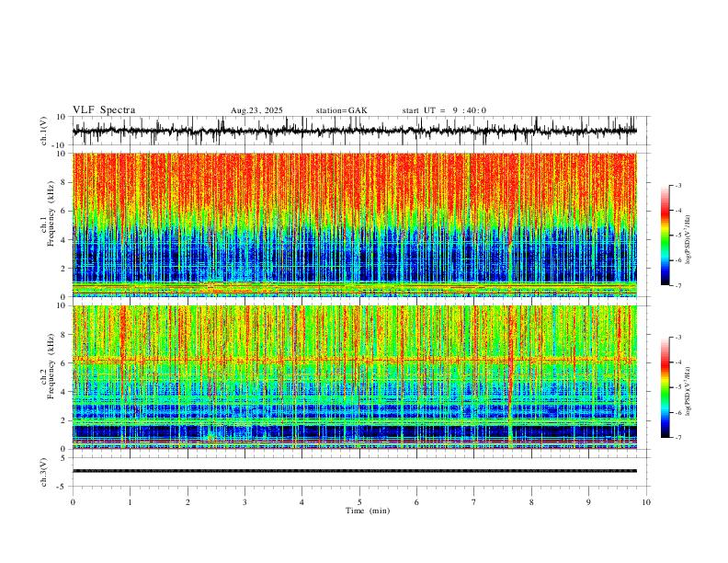Click the "ch.3(V)" axis label
The width and height of the screenshot is (728, 563).
tap(44, 472)
